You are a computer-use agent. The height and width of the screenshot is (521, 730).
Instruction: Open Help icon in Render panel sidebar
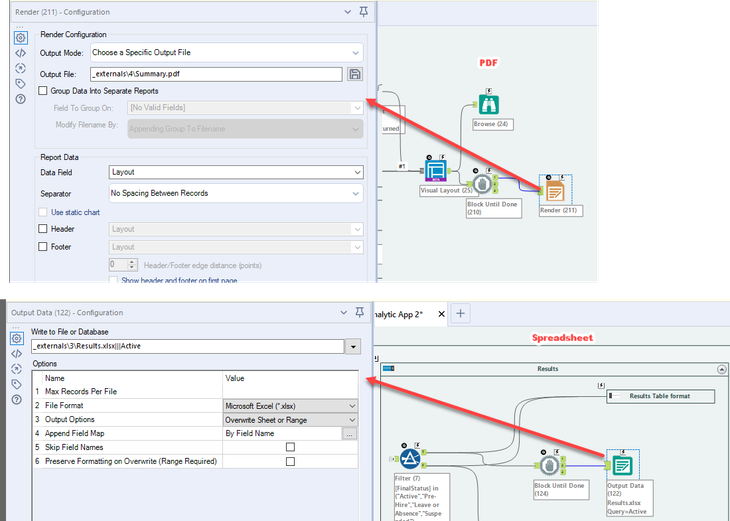20,99
